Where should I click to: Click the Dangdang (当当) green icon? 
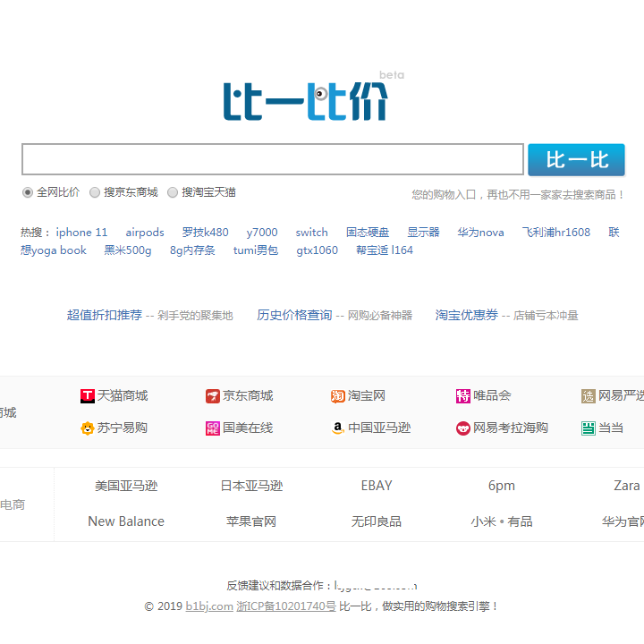(589, 428)
